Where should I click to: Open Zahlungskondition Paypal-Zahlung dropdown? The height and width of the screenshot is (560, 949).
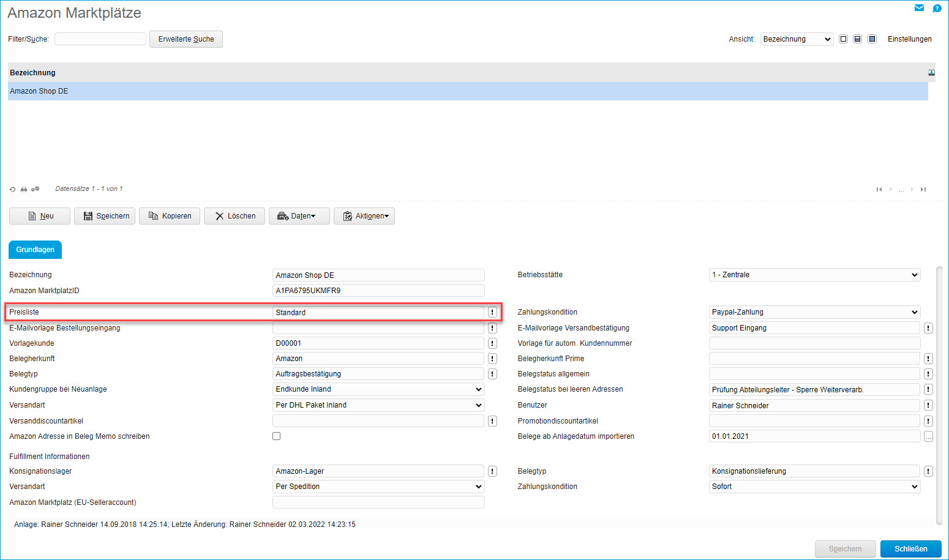pyautogui.click(x=814, y=312)
